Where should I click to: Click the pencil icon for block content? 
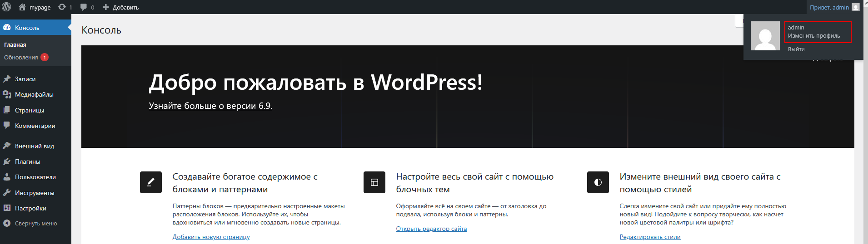pos(151,182)
